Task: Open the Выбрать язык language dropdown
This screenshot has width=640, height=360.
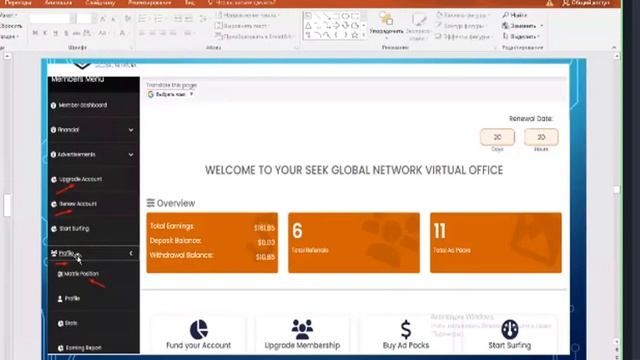Action: coord(171,94)
